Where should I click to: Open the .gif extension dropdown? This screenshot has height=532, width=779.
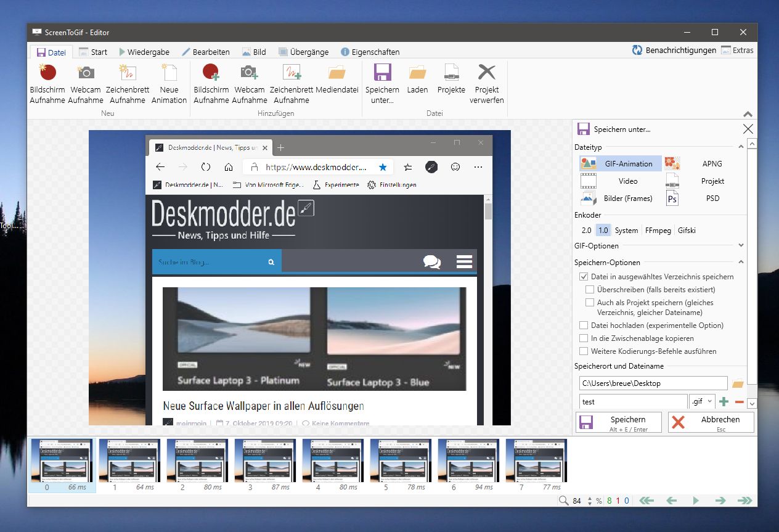[702, 401]
